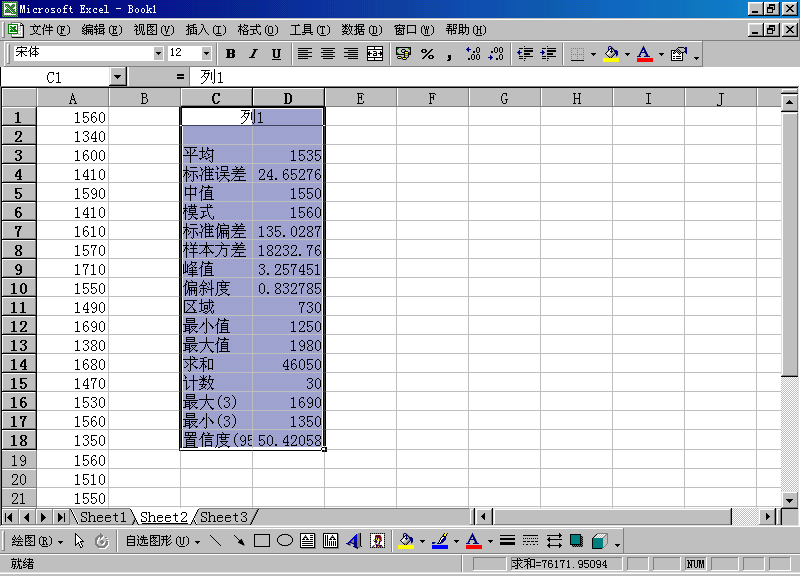Select the Text Box drawing tool
Viewport: 800px width, 576px height.
pyautogui.click(x=307, y=541)
